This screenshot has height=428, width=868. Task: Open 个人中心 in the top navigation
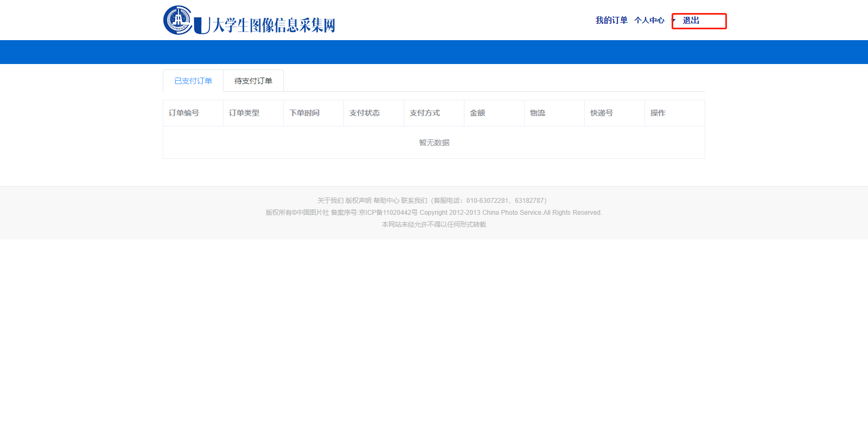pos(649,21)
